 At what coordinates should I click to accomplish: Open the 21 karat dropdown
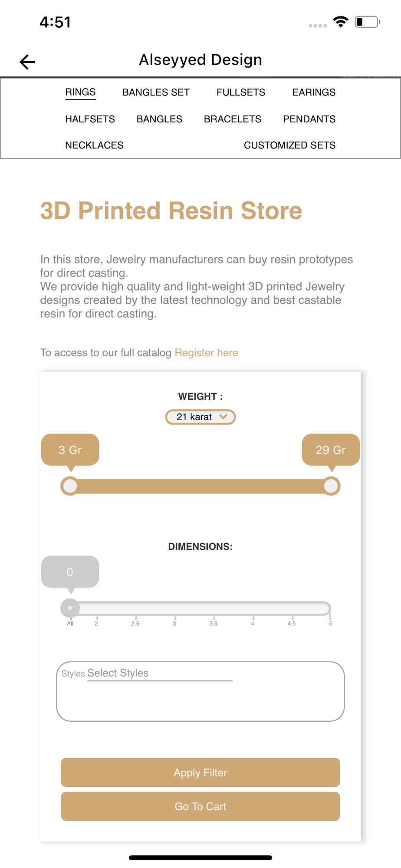(x=200, y=417)
